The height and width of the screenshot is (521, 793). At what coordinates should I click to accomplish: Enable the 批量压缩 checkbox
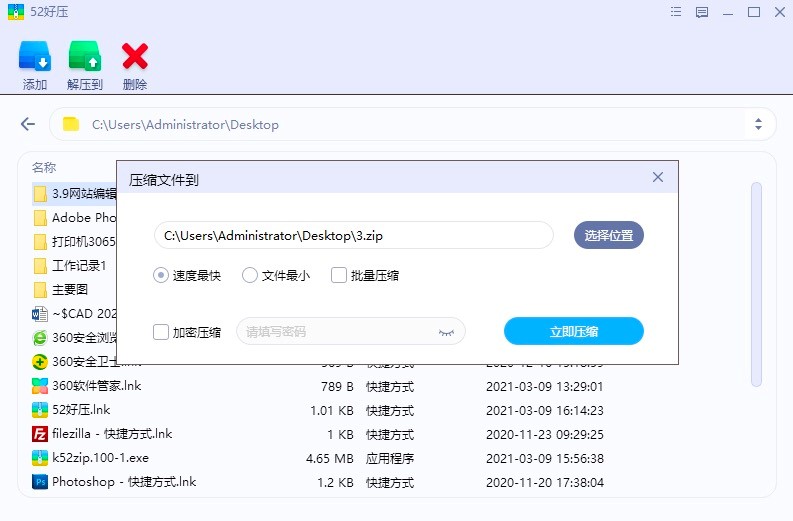pyautogui.click(x=338, y=275)
